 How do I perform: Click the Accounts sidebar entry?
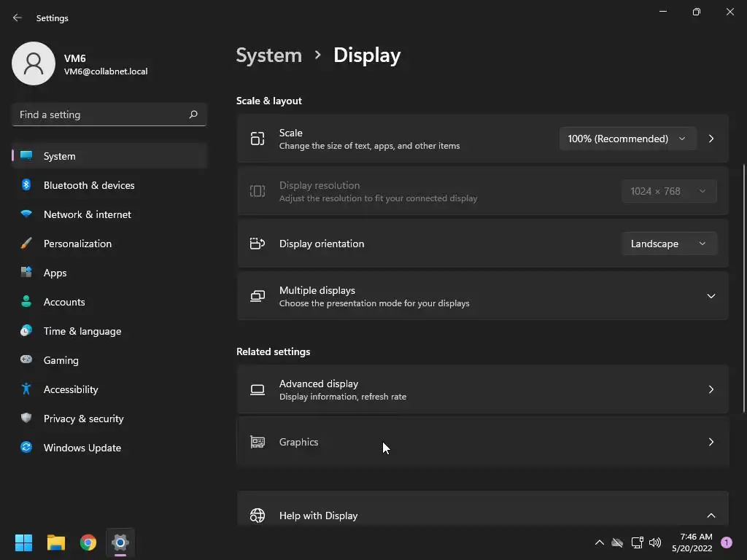click(109, 301)
